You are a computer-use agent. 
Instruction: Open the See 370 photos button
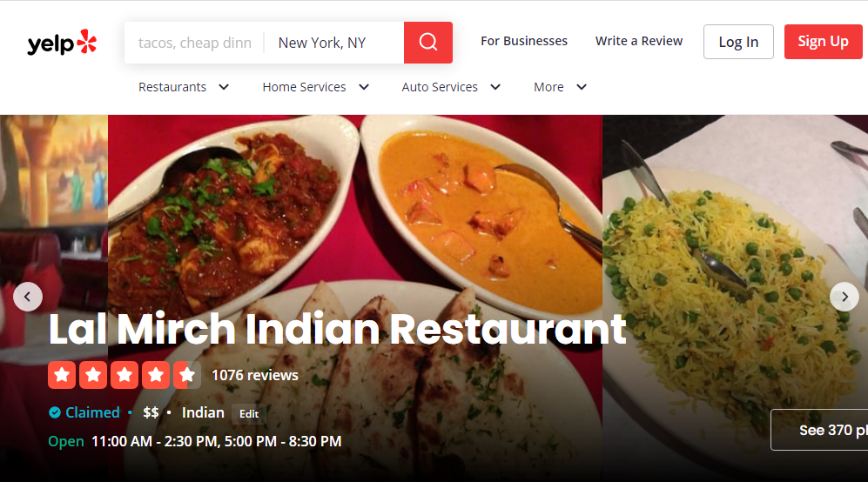point(819,430)
